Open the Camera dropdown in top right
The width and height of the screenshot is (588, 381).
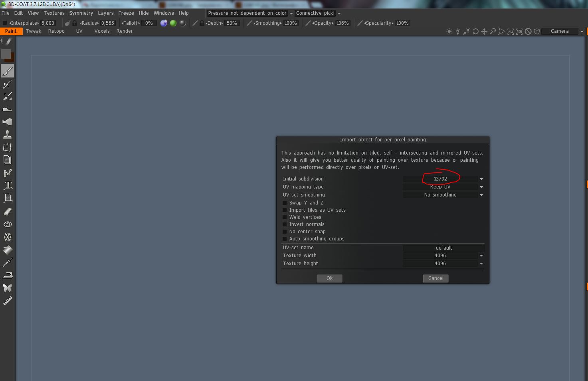(x=582, y=31)
